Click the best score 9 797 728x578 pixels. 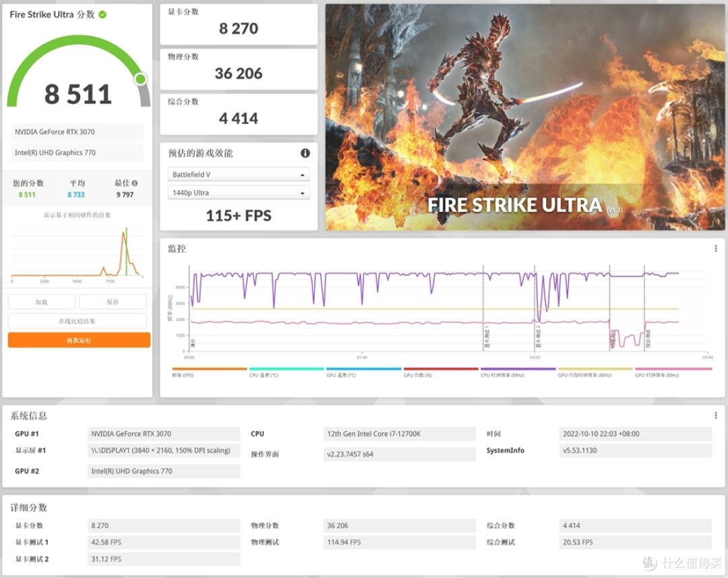click(x=125, y=195)
